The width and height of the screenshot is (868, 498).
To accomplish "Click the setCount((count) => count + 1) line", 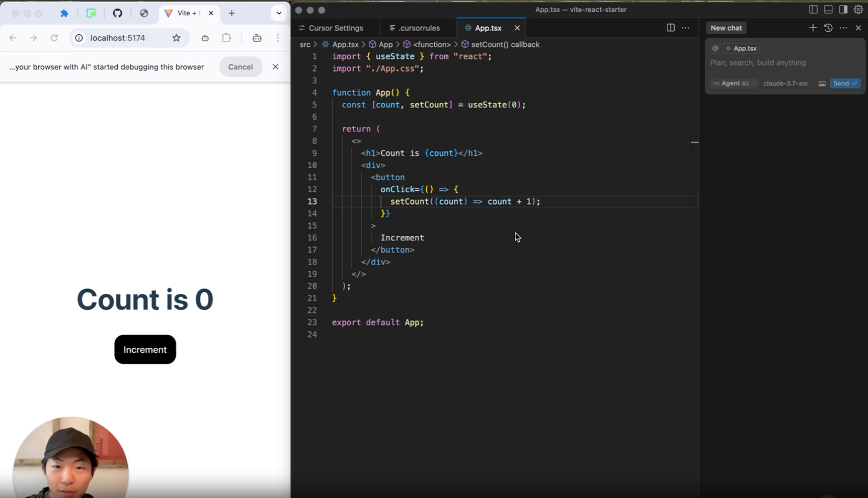I will 465,201.
